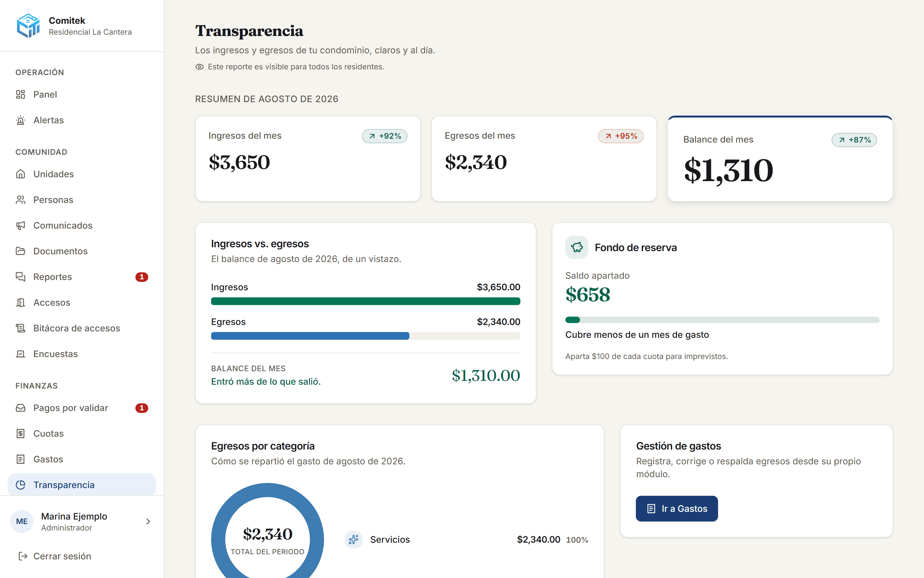Viewport: 924px width, 578px height.
Task: Click the +87% balance trend badge
Action: click(x=854, y=140)
